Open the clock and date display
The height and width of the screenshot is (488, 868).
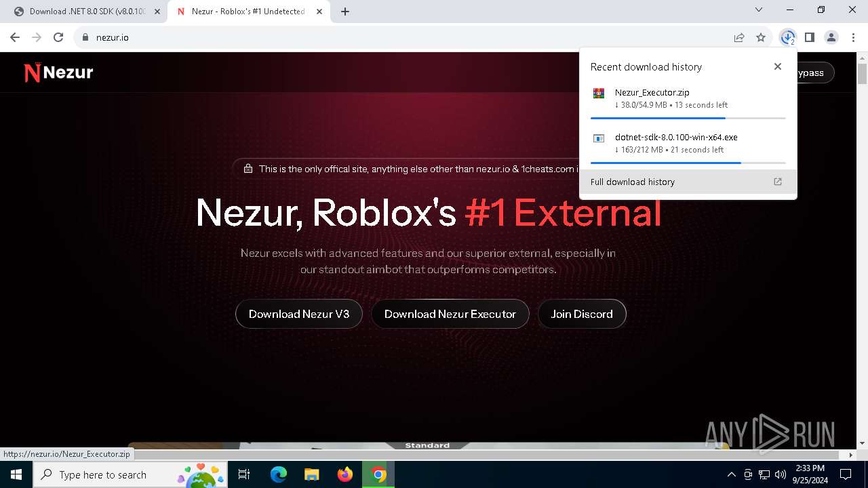coord(810,474)
